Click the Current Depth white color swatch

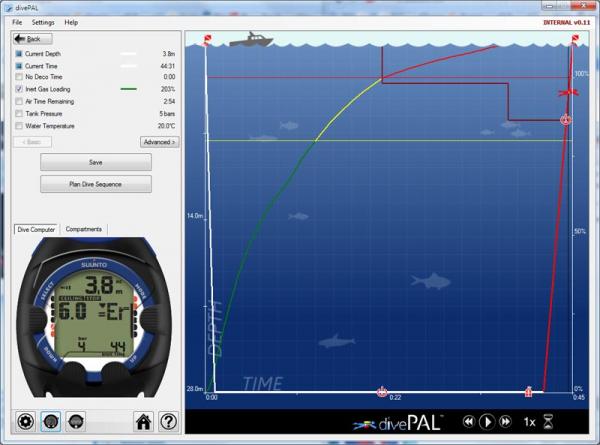coord(128,54)
